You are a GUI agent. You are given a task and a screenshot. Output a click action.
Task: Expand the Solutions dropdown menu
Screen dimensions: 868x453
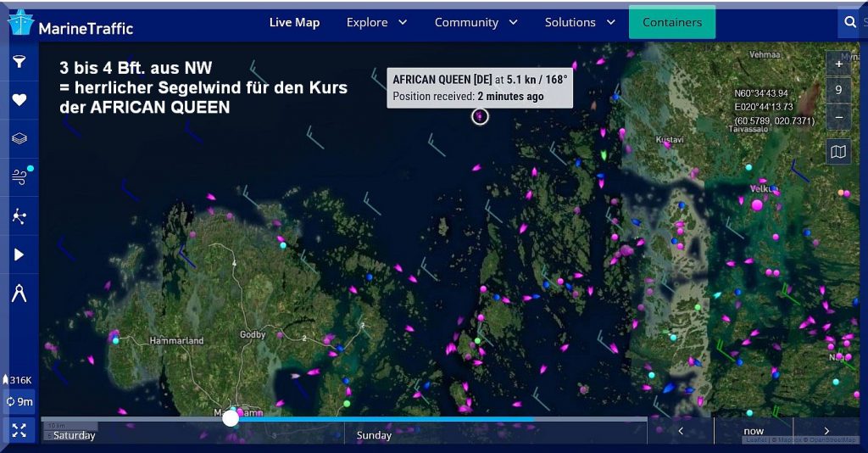coord(580,23)
